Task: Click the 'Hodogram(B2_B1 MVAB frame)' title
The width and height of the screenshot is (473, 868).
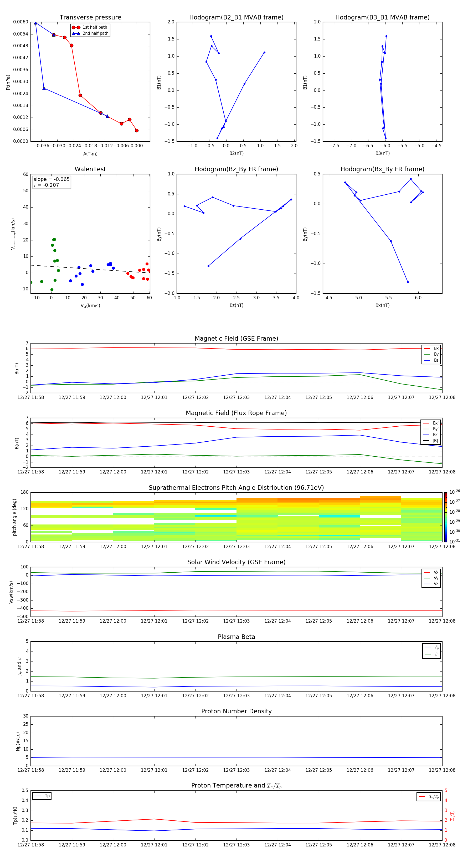Action: pyautogui.click(x=236, y=18)
